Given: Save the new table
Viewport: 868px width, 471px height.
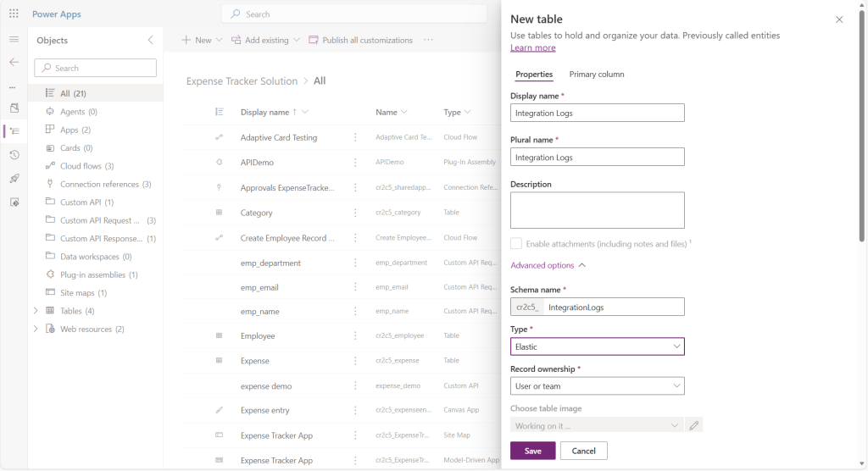Looking at the screenshot, I should click(532, 451).
